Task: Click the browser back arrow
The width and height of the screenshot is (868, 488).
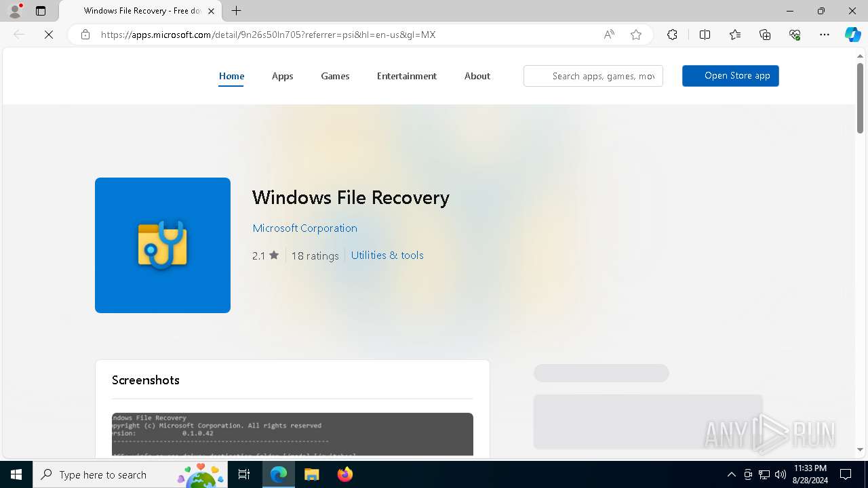Action: [19, 35]
